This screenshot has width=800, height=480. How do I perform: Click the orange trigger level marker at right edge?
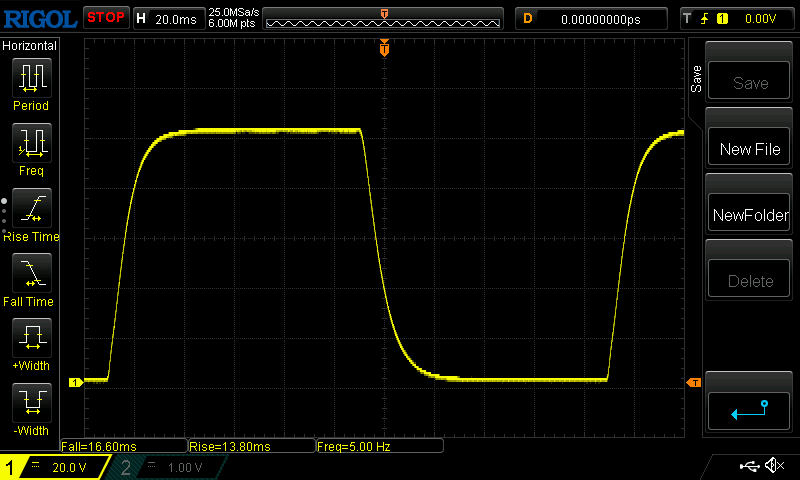[x=692, y=382]
